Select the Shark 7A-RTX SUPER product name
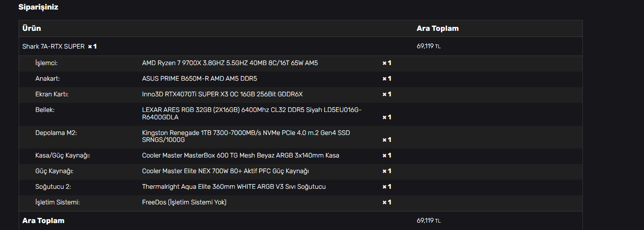The image size is (644, 230). click(53, 46)
